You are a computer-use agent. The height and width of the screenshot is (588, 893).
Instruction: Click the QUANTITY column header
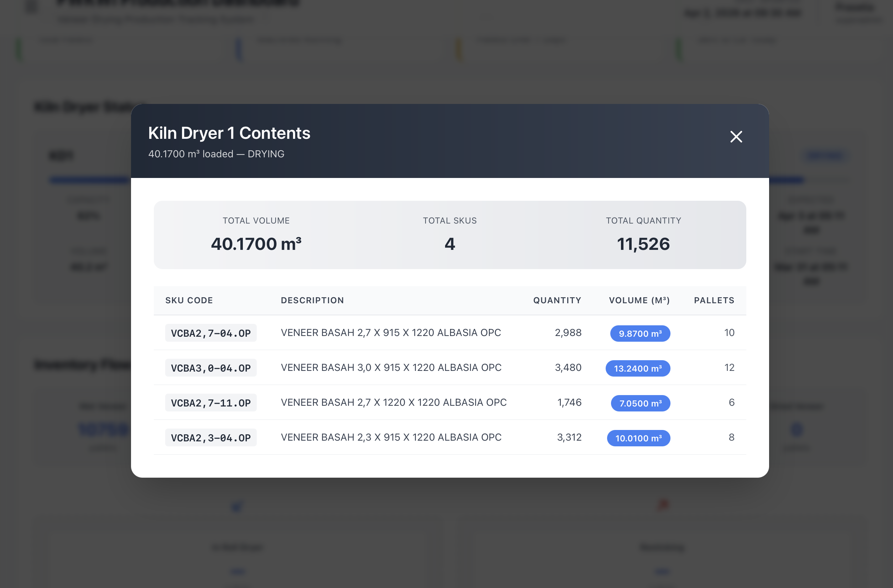pos(557,300)
